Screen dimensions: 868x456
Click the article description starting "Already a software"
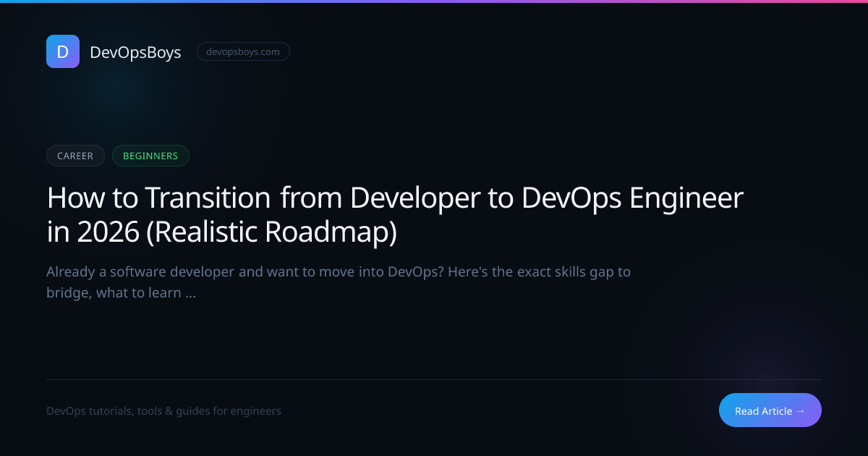[338, 272]
